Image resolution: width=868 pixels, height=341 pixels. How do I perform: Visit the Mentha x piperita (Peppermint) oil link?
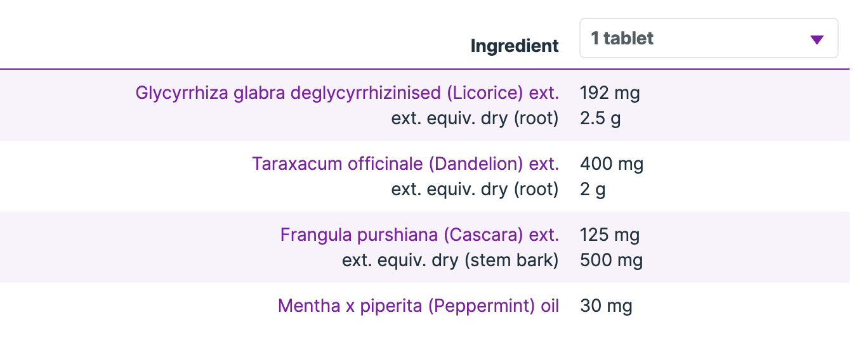tap(418, 306)
